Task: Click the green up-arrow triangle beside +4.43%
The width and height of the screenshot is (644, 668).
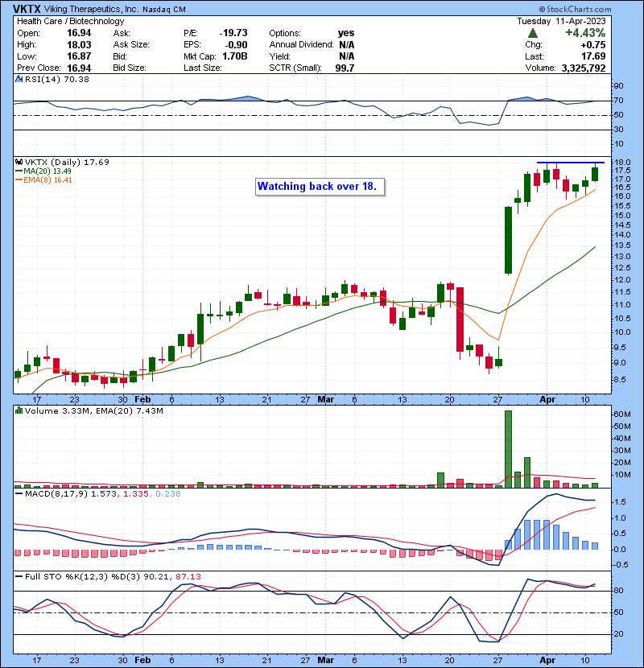Action: click(532, 33)
